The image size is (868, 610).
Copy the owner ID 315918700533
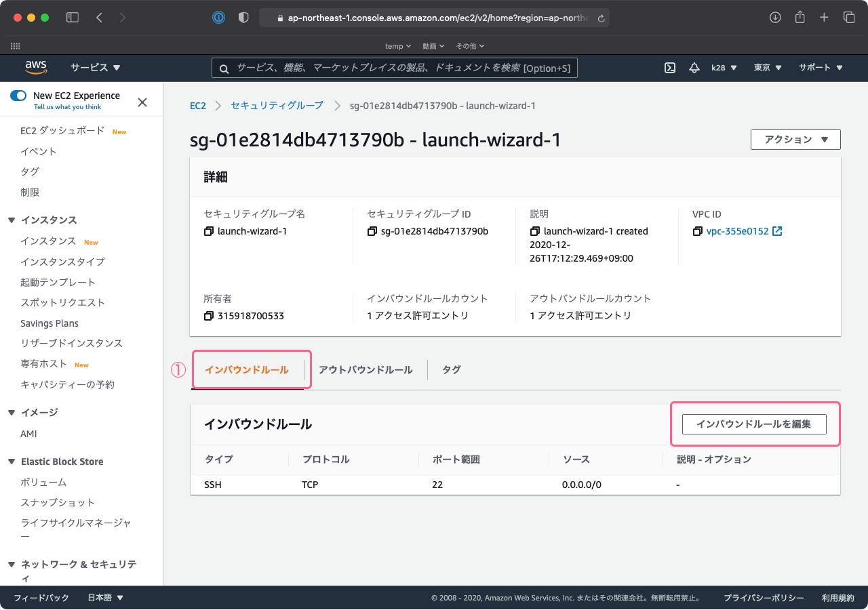click(x=208, y=316)
